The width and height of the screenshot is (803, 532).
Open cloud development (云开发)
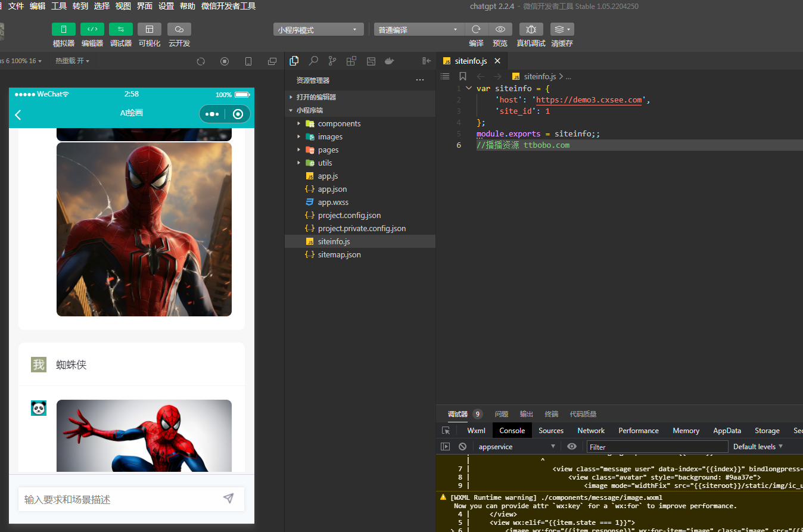(179, 29)
